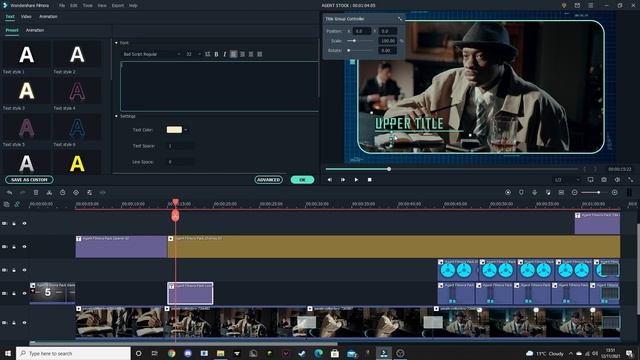Switch to the Video tab

[x=26, y=17]
